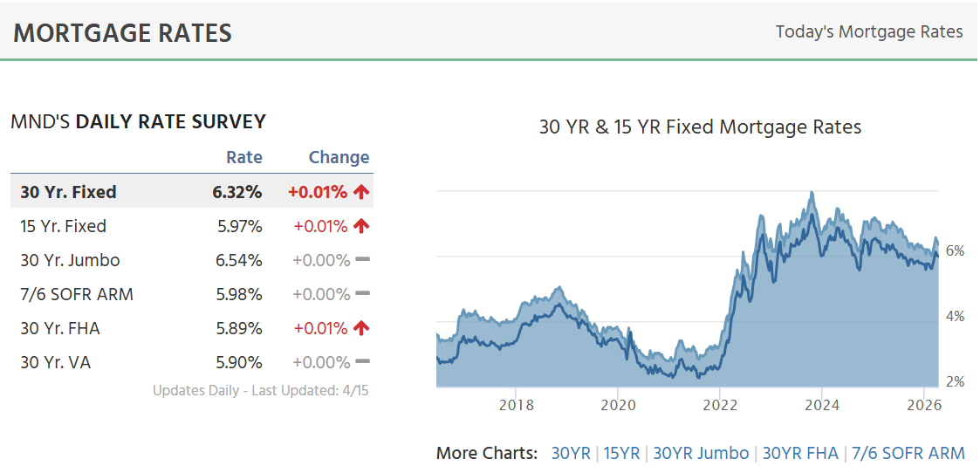Click red up arrow for 15 Yr. Fixed
This screenshot has width=980, height=473.
[x=361, y=226]
